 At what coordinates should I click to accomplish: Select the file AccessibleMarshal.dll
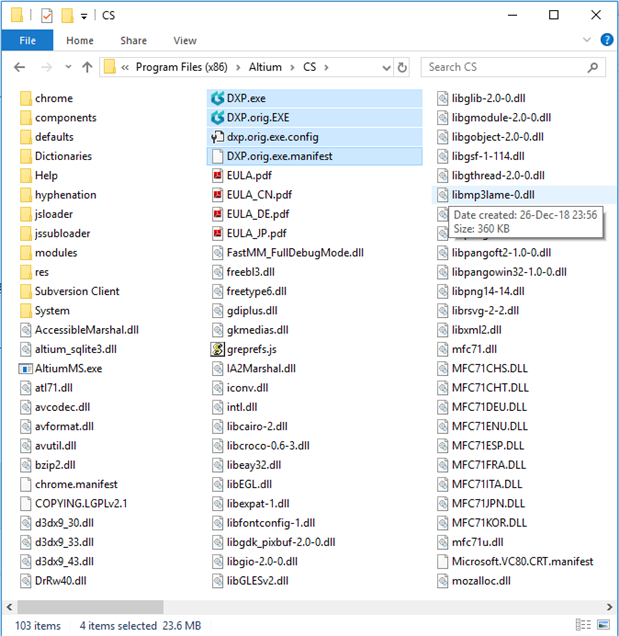click(79, 330)
